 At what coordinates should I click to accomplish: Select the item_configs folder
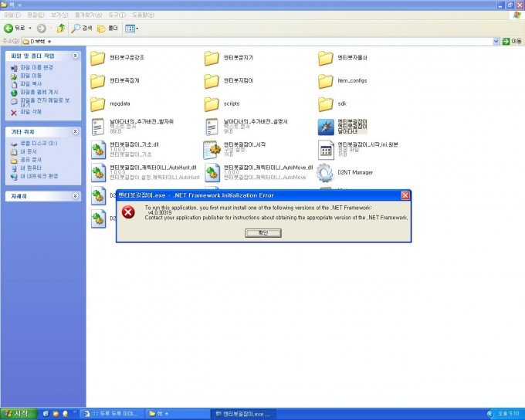pyautogui.click(x=342, y=81)
